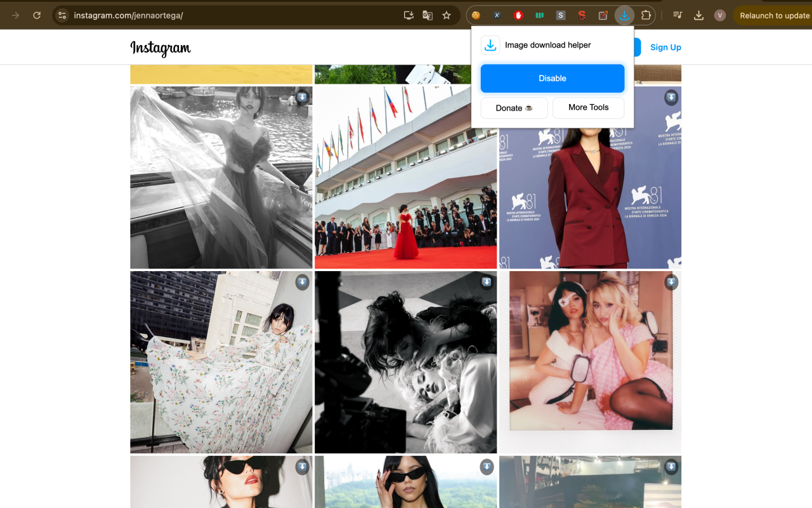Click the Instagram logo
This screenshot has height=508, width=812.
point(160,47)
